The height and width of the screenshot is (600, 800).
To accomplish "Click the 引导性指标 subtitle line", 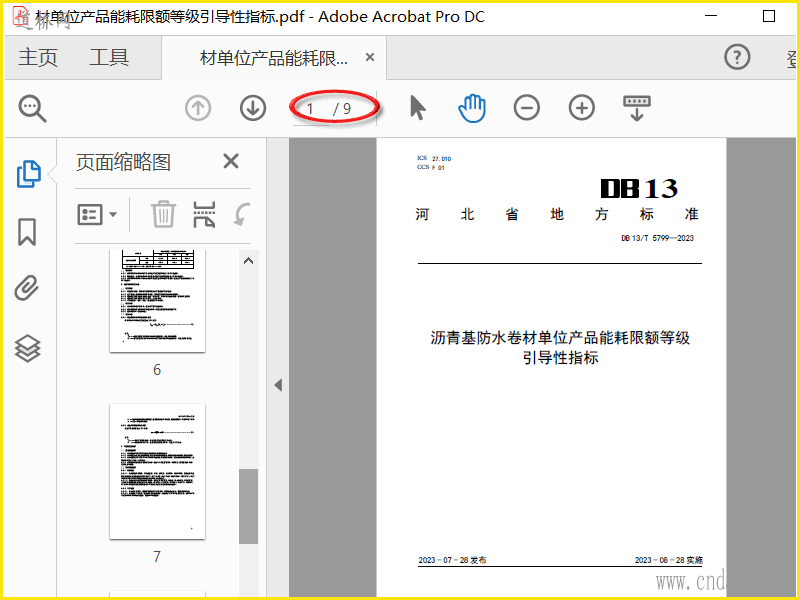I will tap(560, 358).
